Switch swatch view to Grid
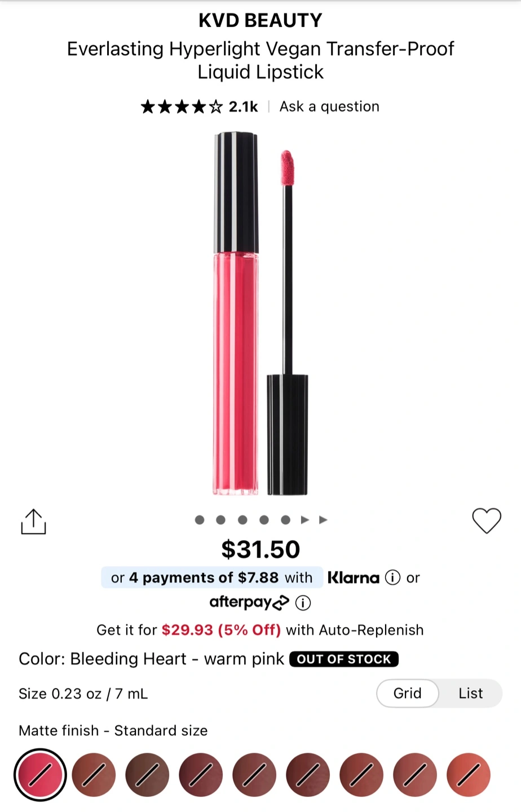This screenshot has width=521, height=812. pos(408,693)
